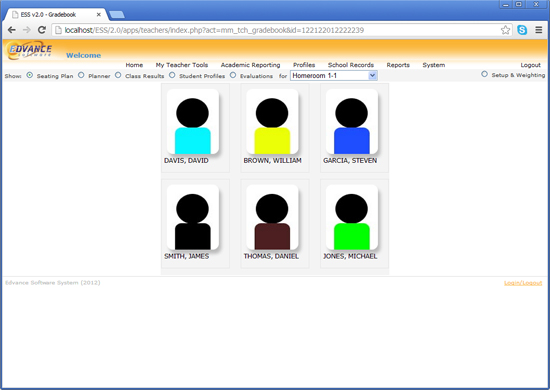Click the name BROWN, WILLIAM
The width and height of the screenshot is (550, 390).
273,161
